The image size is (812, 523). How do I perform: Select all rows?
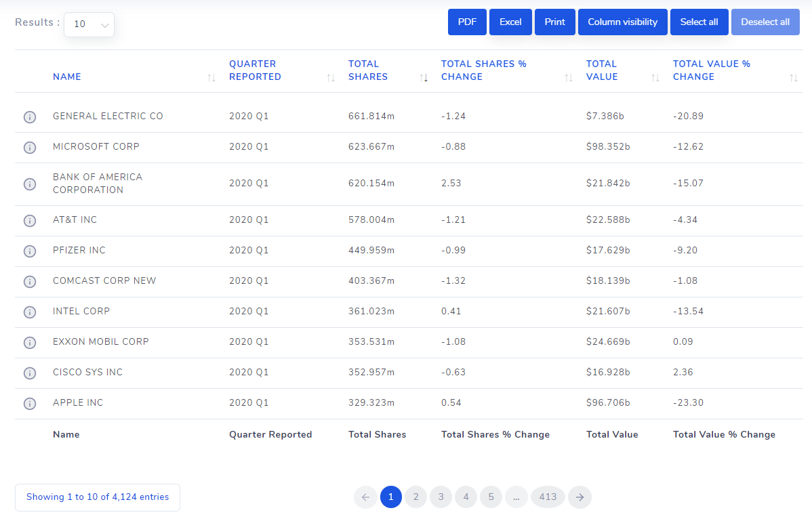(699, 22)
